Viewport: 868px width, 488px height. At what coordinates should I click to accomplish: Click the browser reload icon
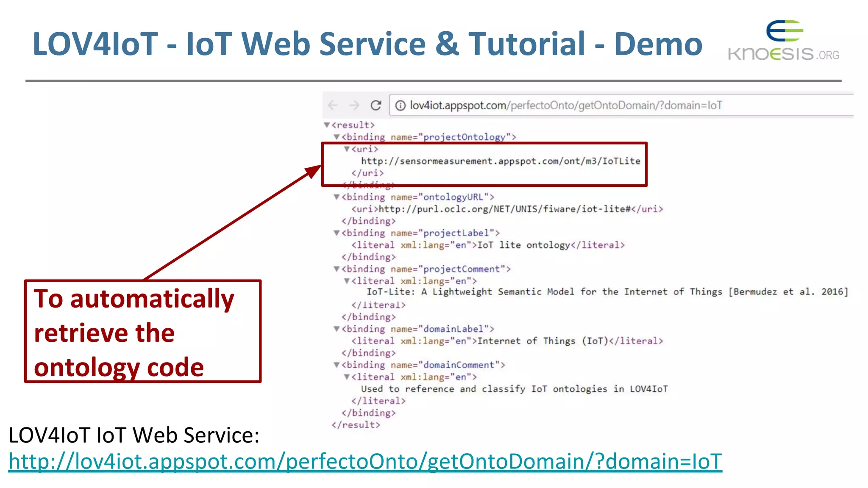[376, 105]
